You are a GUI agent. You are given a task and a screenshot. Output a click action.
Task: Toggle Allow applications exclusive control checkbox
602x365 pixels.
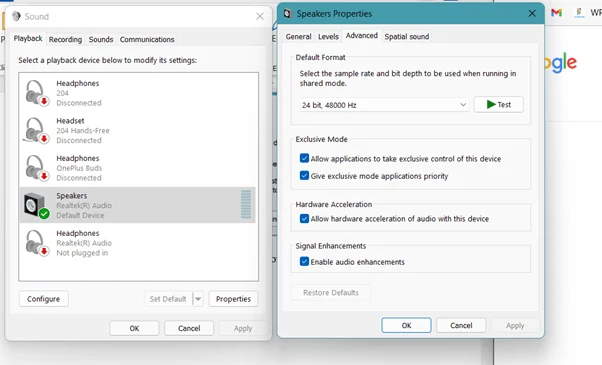304,158
